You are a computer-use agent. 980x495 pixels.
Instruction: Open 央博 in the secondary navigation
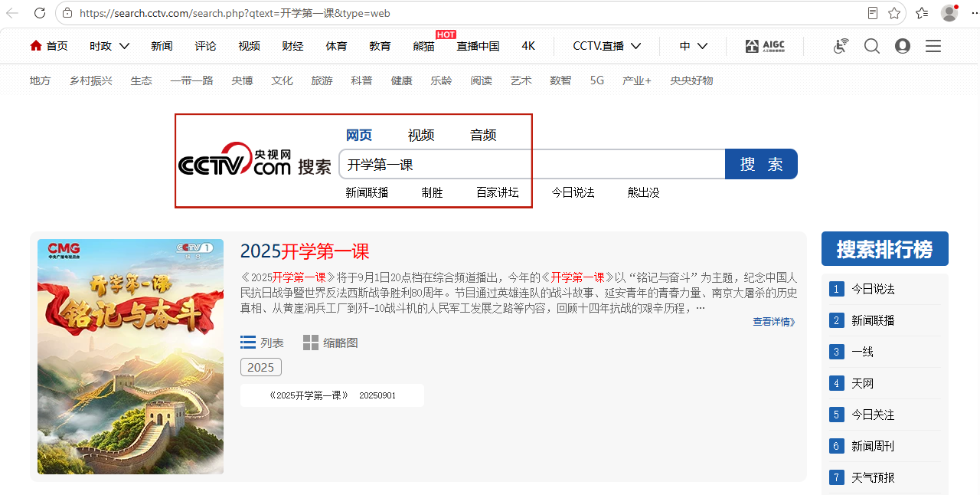(243, 80)
